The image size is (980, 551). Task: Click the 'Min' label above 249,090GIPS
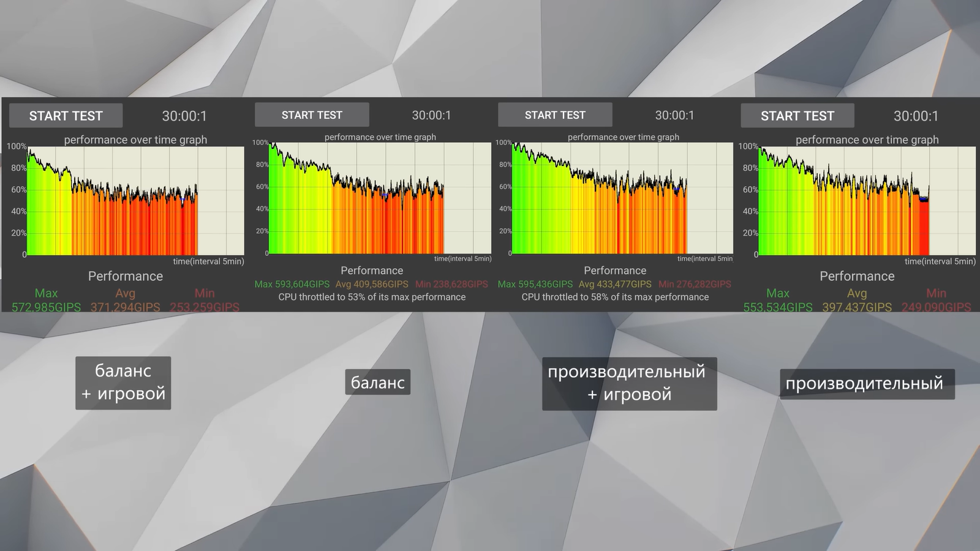(x=936, y=293)
